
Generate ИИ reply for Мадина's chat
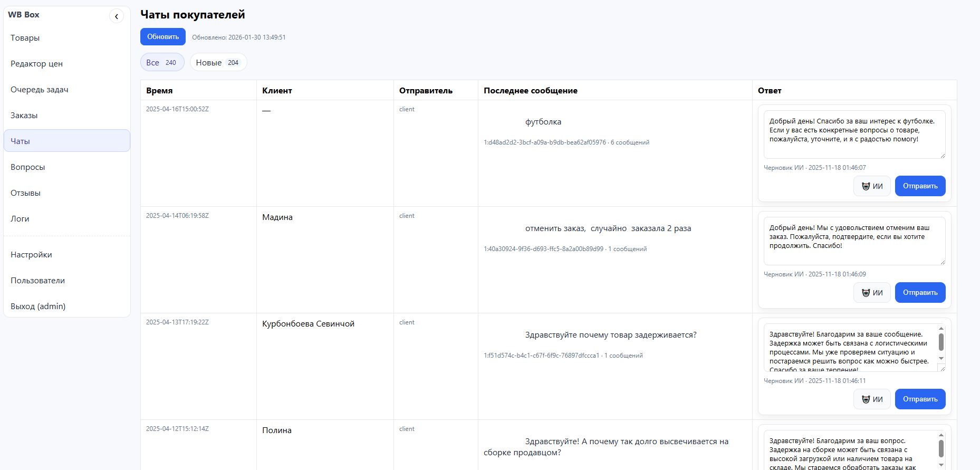click(872, 293)
